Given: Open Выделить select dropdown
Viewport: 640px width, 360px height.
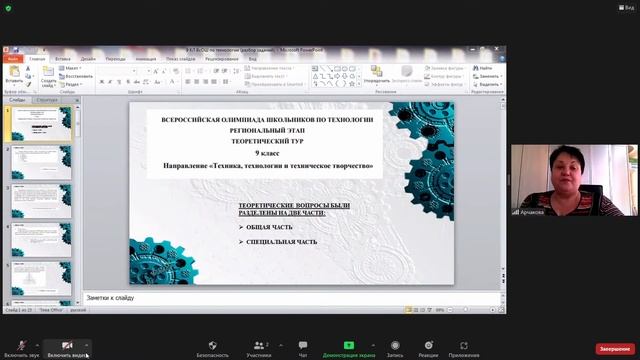Looking at the screenshot, I should coord(488,84).
